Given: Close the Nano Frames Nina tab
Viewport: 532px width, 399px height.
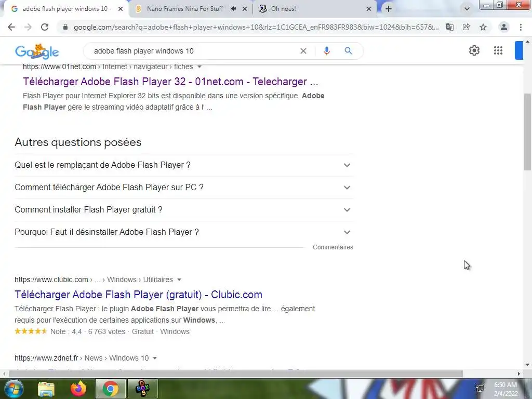Looking at the screenshot, I should coord(245,9).
